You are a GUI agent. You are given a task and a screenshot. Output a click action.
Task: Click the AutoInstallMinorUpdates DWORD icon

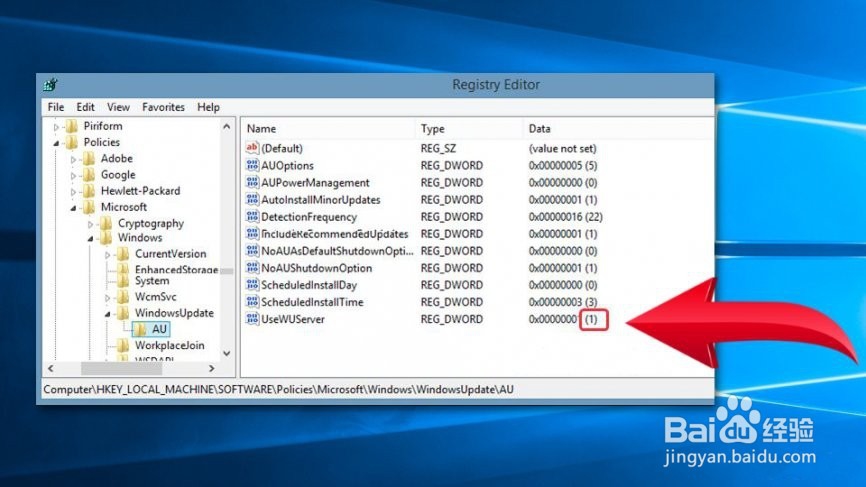tap(252, 199)
